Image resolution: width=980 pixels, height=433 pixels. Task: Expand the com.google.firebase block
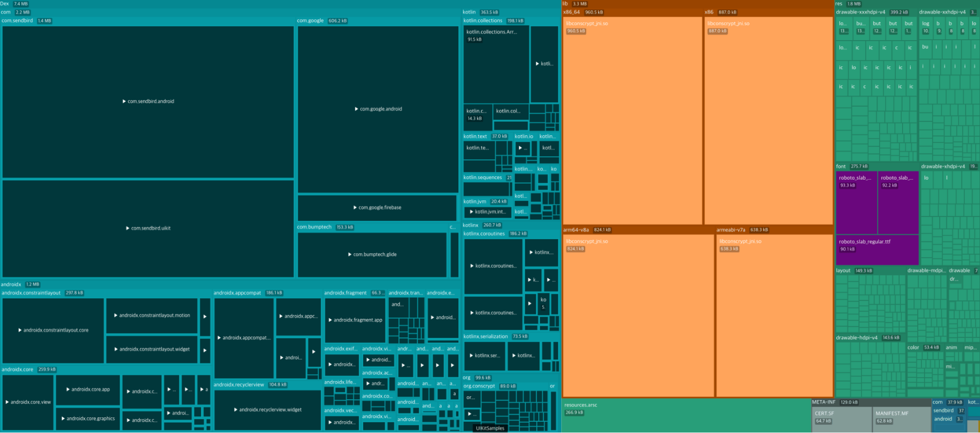pos(377,208)
